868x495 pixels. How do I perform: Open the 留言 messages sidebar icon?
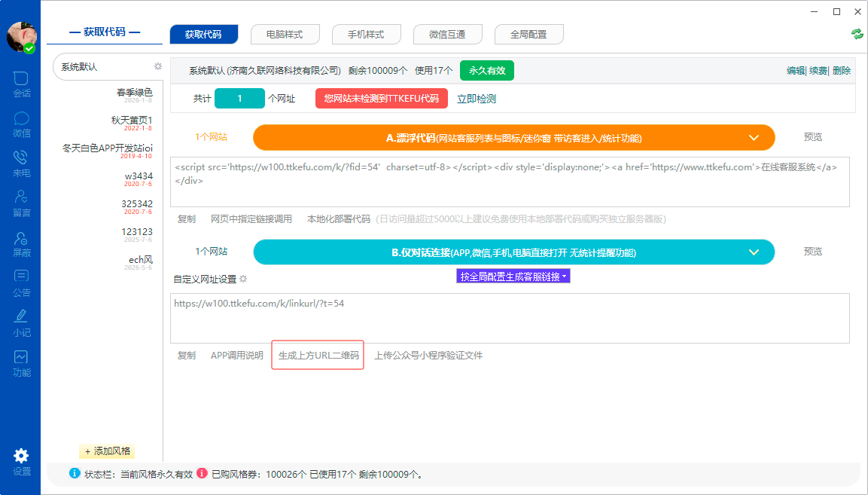(x=21, y=203)
